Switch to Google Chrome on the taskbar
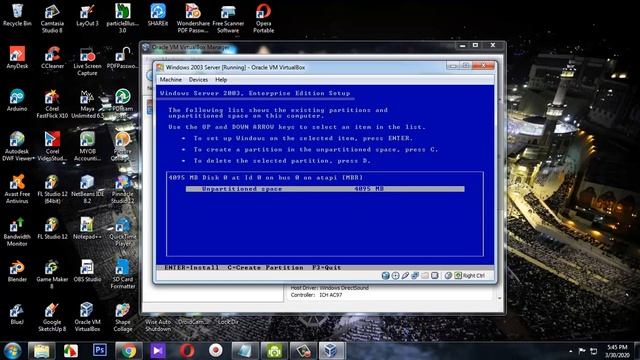This screenshot has width=640, height=360. point(129,351)
